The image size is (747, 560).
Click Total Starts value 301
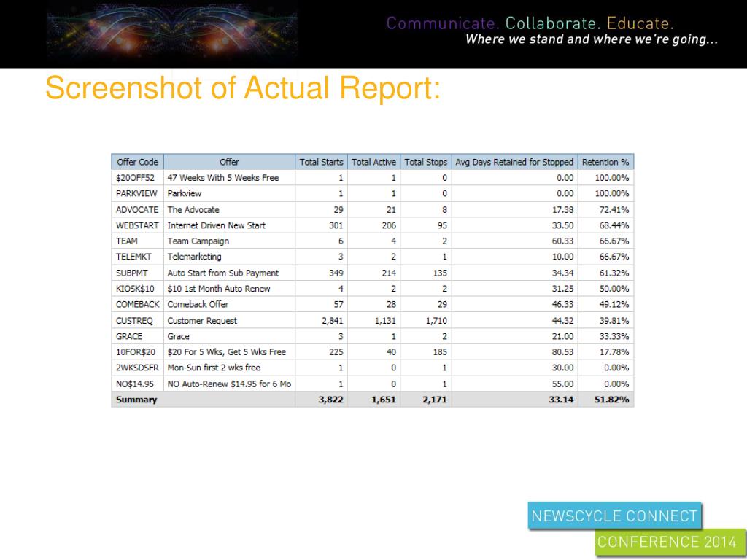click(336, 225)
